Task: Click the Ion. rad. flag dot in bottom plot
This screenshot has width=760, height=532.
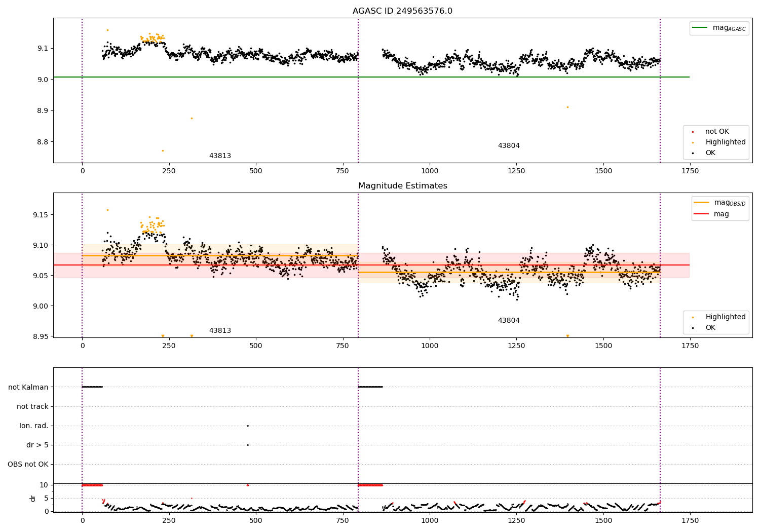Action: pyautogui.click(x=247, y=426)
